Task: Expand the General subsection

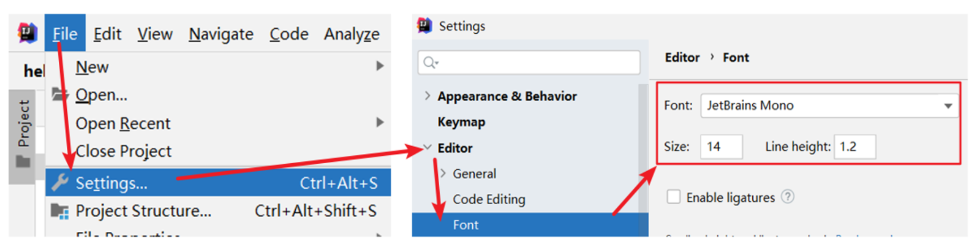Action: [443, 174]
